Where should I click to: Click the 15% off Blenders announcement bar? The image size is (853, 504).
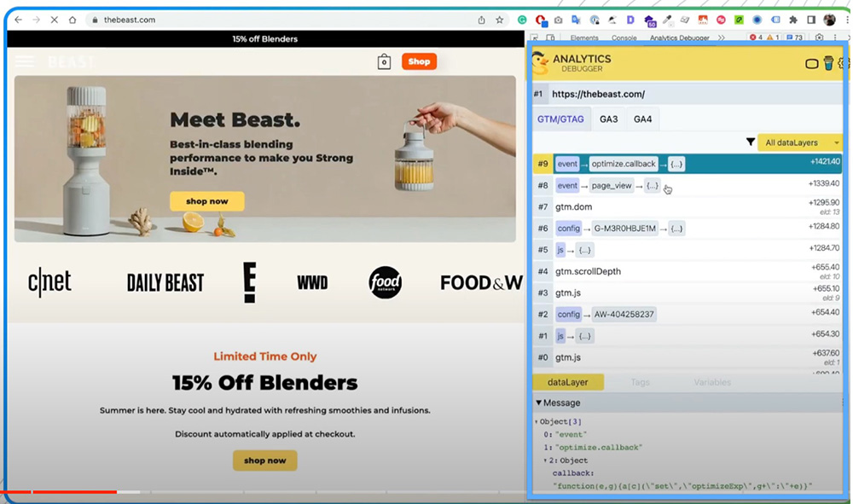tap(265, 39)
